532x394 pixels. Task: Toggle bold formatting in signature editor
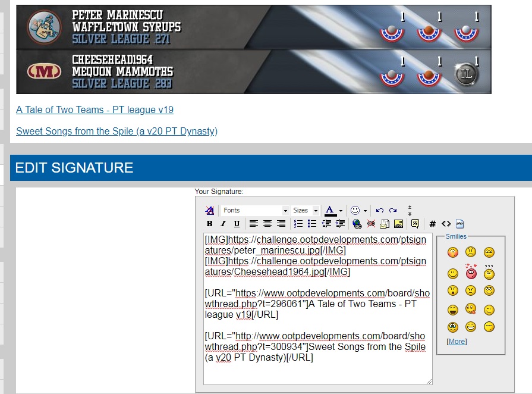tap(209, 224)
